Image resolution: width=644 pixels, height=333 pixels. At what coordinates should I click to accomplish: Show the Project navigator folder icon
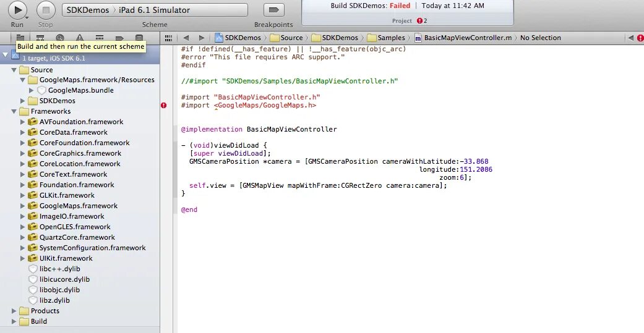point(20,38)
